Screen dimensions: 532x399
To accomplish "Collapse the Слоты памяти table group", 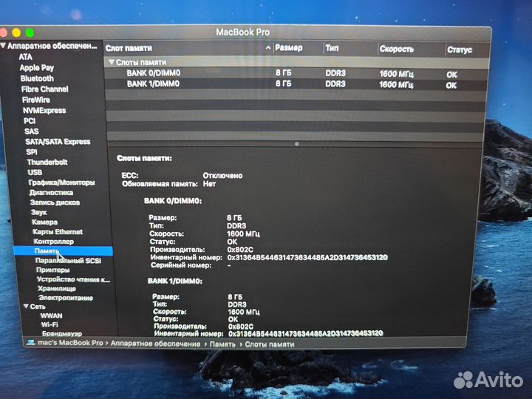I will coord(111,62).
